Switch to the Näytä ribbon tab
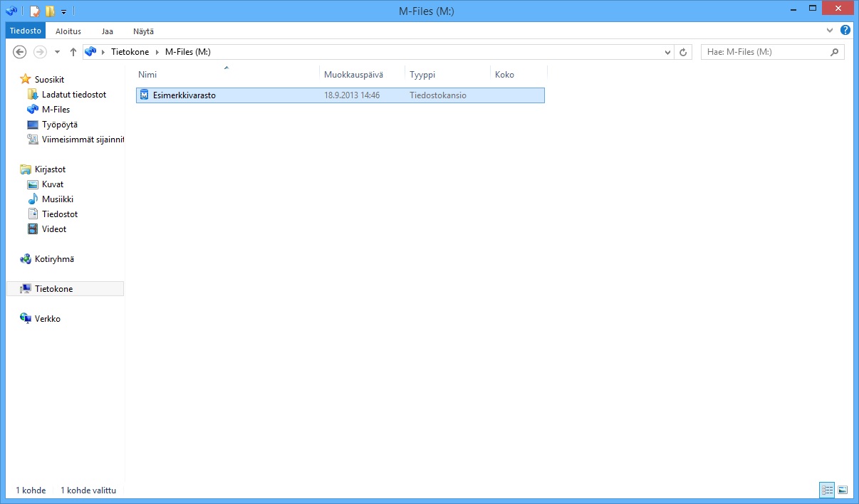Viewport: 859px width, 504px height. pos(143,31)
